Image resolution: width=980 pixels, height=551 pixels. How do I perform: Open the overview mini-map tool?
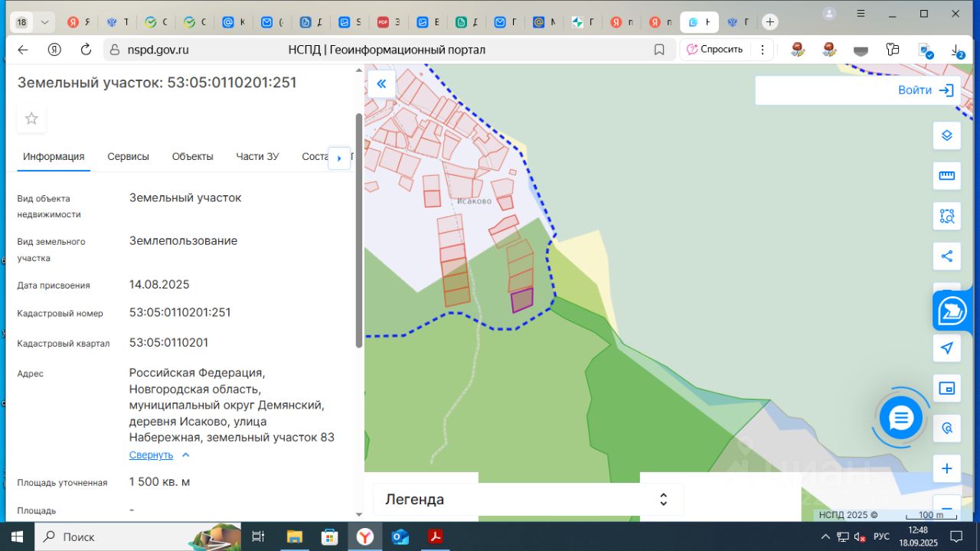pos(947,389)
